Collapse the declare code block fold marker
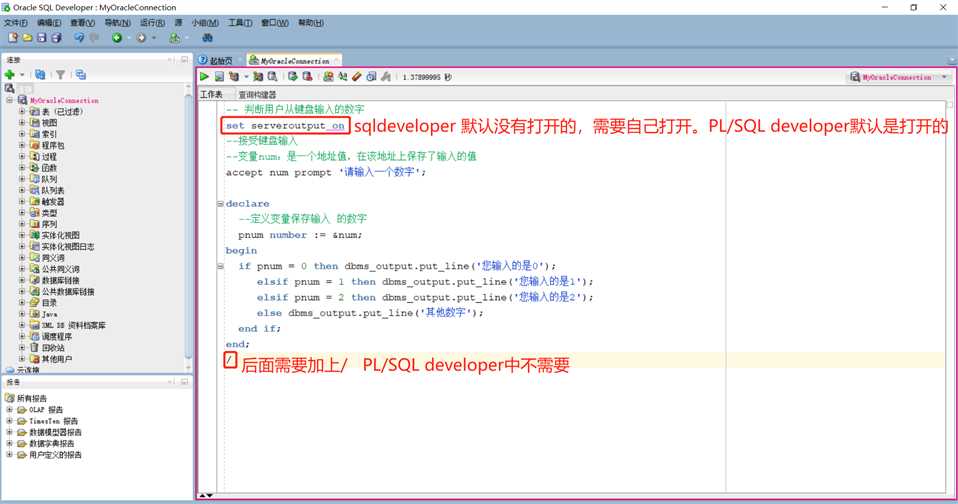This screenshot has height=504, width=958. 221,203
